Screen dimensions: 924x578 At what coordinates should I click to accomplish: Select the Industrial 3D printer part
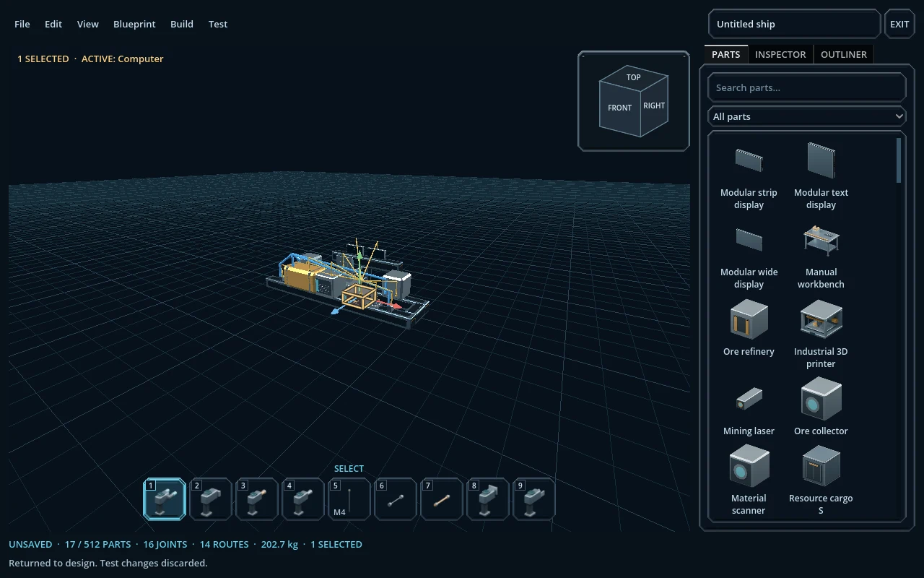coord(821,335)
